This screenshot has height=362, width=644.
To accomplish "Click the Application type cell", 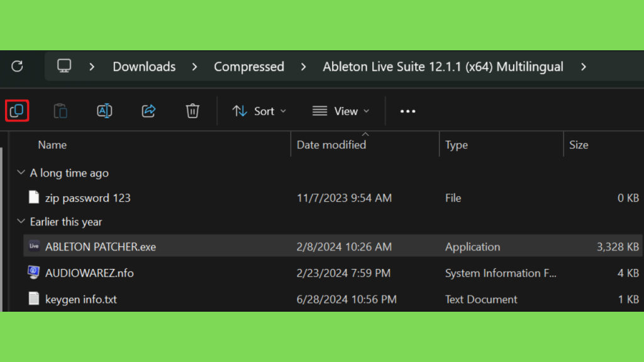I will coord(472,246).
